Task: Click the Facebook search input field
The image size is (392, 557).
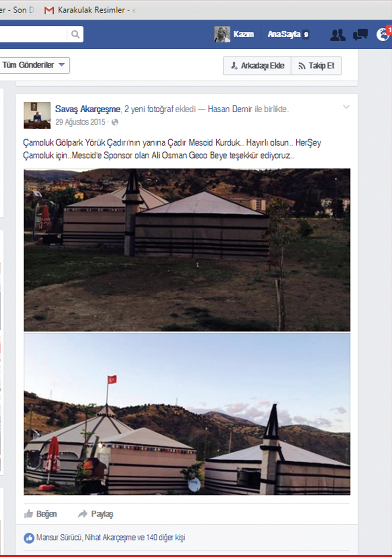Action: click(34, 34)
